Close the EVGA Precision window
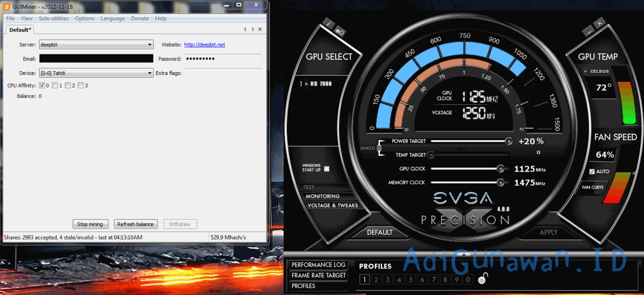Image resolution: width=644 pixels, height=295 pixels. click(x=599, y=23)
